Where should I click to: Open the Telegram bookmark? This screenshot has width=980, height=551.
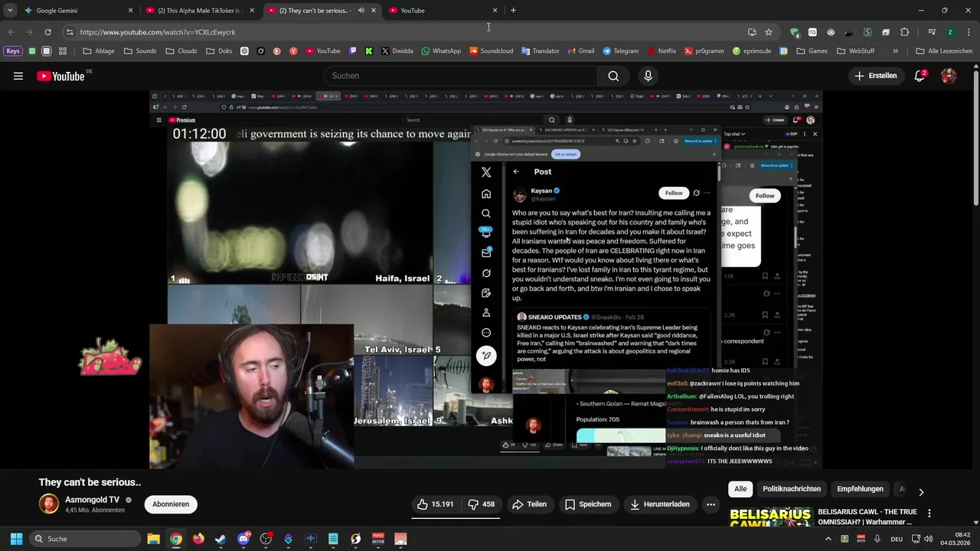point(620,51)
